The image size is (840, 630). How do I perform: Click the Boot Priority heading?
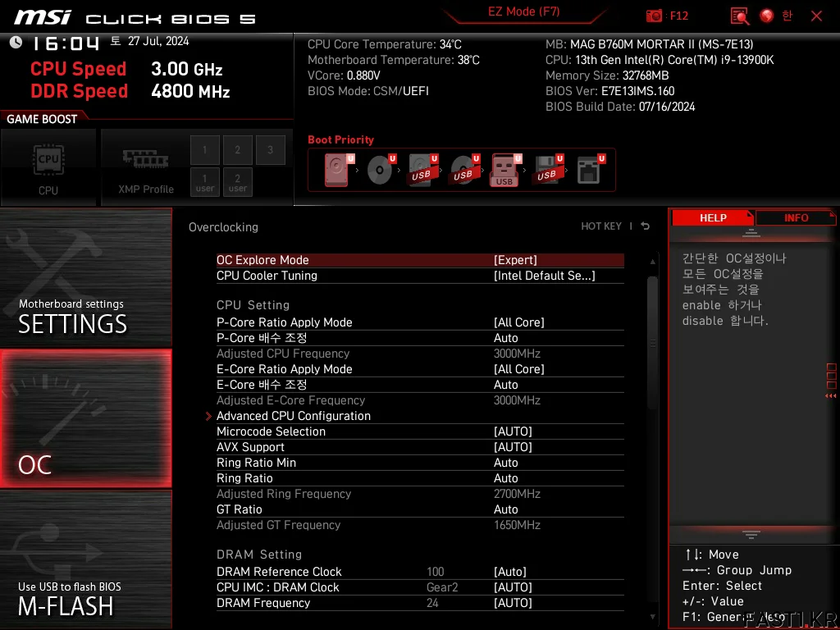click(340, 139)
